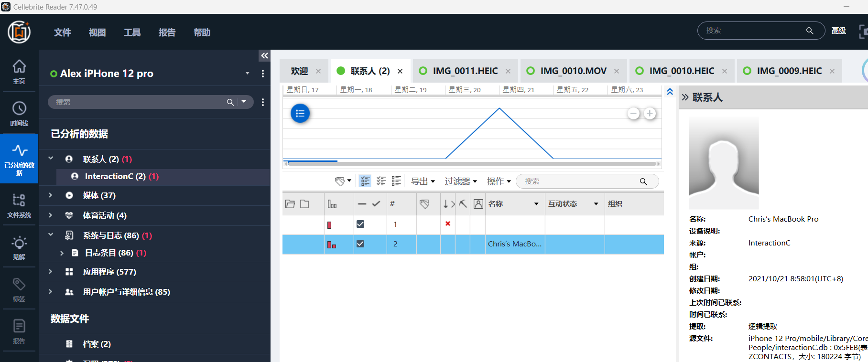Expand the 体育活动 (4) tree node
This screenshot has height=362, width=868.
pos(51,215)
